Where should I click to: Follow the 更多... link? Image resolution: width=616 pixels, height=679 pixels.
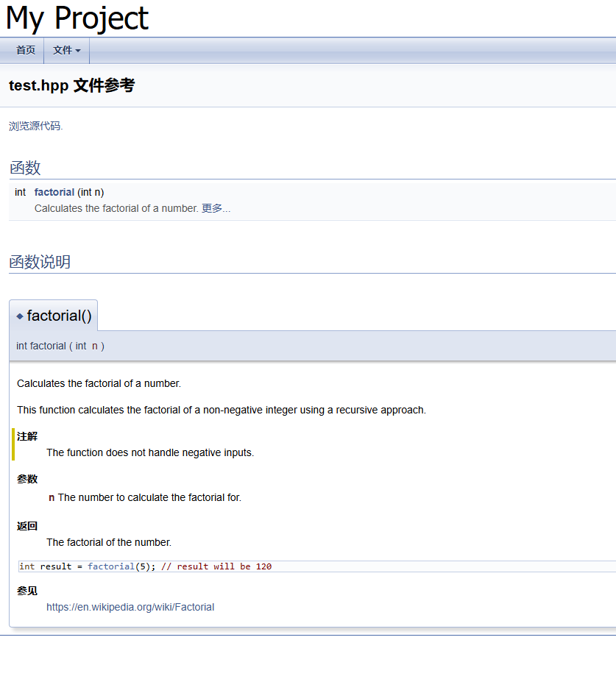pyautogui.click(x=216, y=208)
